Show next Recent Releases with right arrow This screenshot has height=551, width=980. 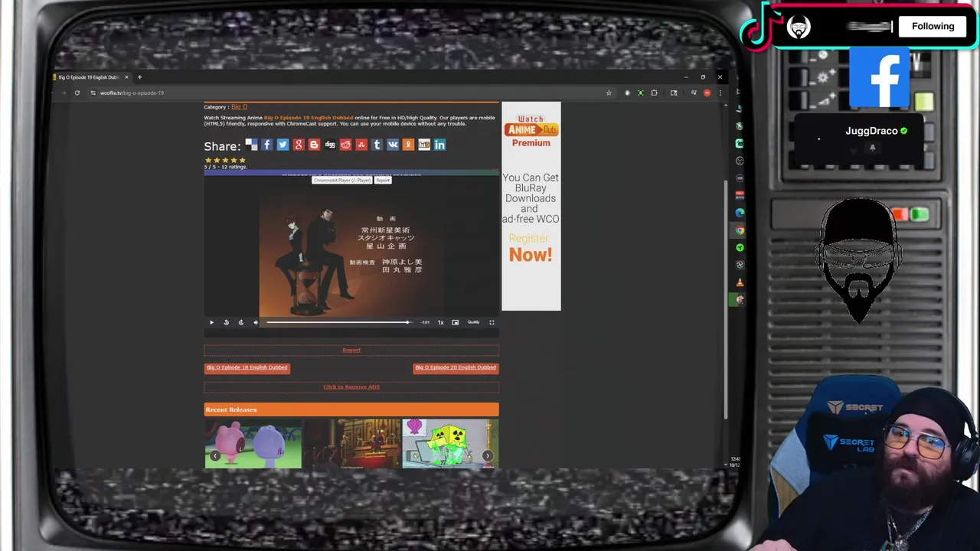pos(487,456)
